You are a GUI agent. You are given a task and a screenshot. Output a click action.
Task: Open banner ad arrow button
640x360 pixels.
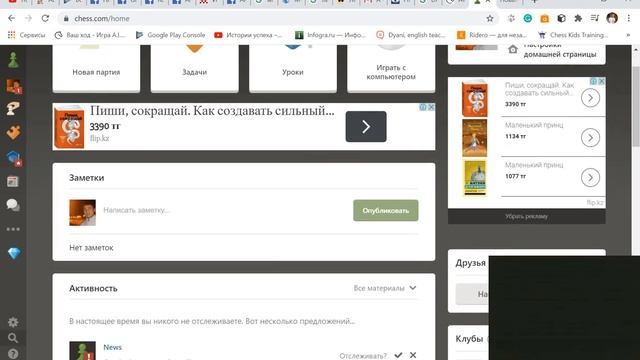(366, 127)
